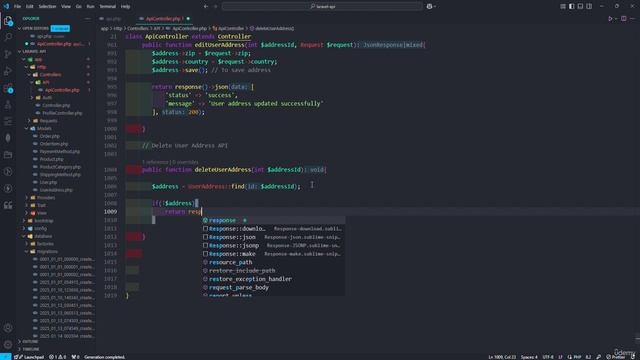Open Explorer panel more actions ellipsis

pos(87,19)
